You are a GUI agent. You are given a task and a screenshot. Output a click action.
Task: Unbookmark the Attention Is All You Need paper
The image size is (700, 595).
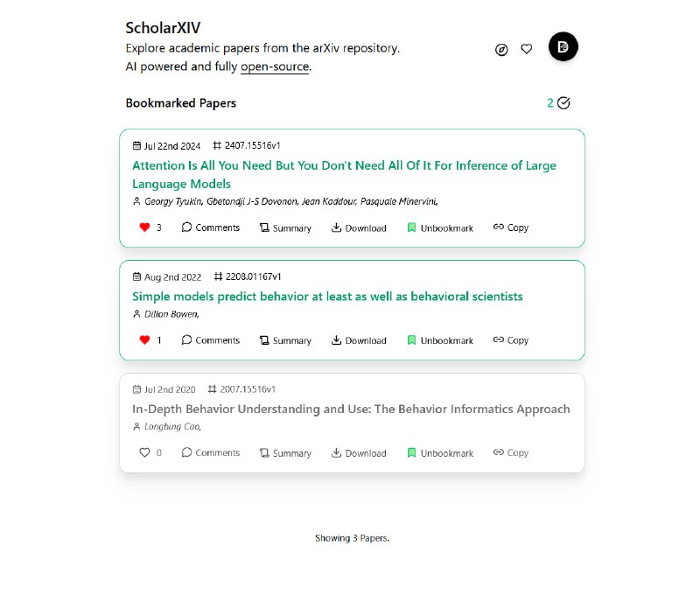pos(440,228)
